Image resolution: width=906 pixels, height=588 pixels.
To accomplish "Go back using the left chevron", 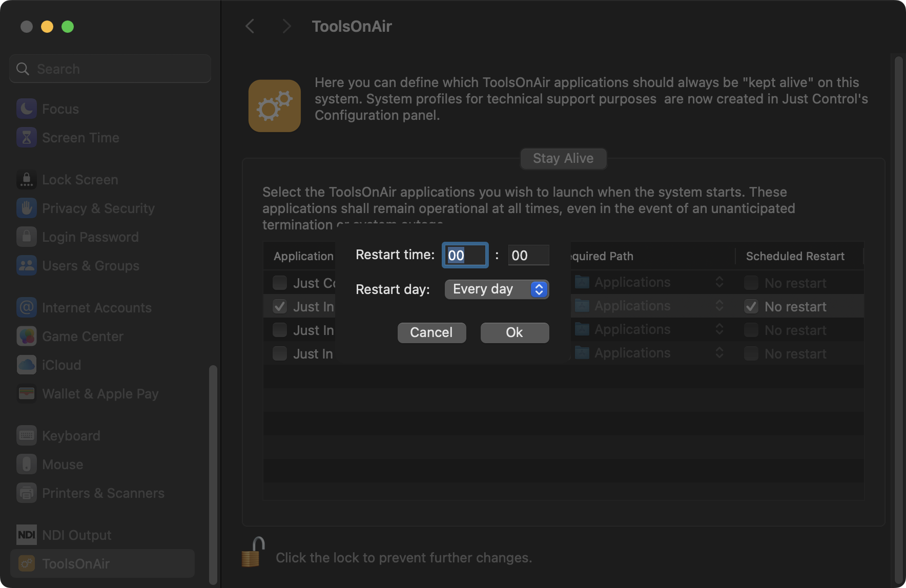I will coord(250,26).
